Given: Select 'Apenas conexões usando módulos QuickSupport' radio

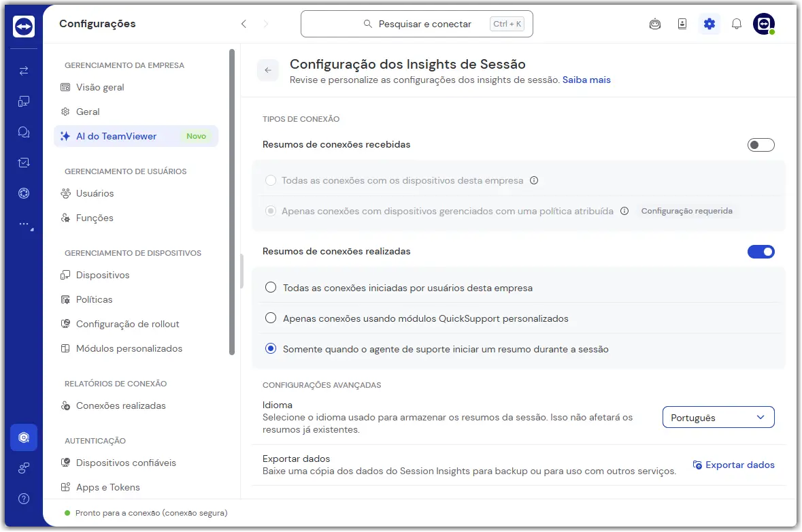Looking at the screenshot, I should tap(271, 318).
